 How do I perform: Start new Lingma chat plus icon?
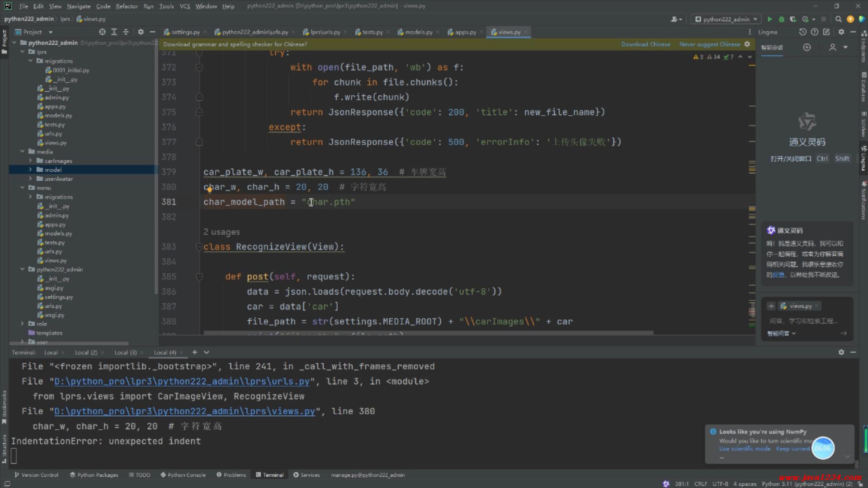(x=807, y=47)
